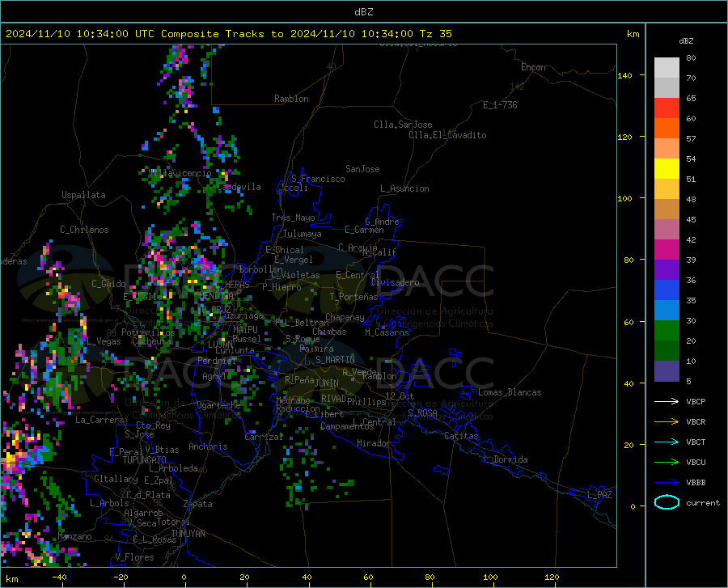The height and width of the screenshot is (588, 728).
Task: Click the cyan 'current' ellipse icon
Action: click(x=667, y=502)
